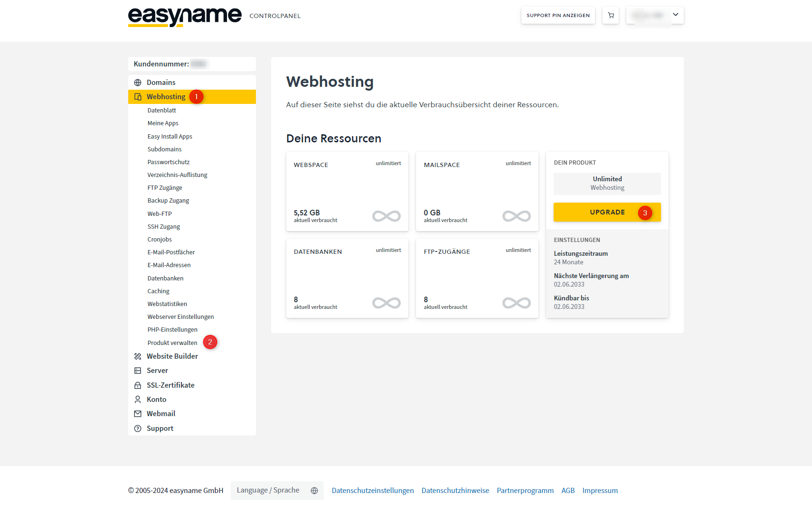
Task: Click the Webspace resource usage card
Action: [347, 192]
